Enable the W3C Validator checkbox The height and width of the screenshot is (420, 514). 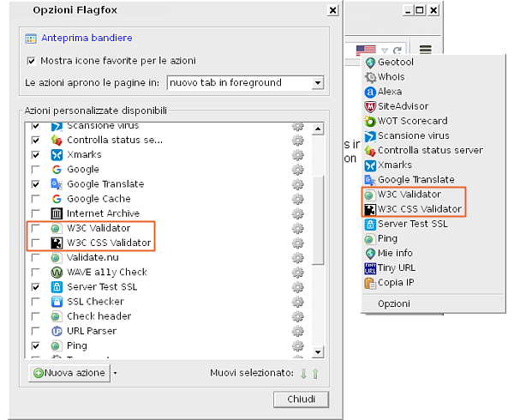click(x=35, y=228)
